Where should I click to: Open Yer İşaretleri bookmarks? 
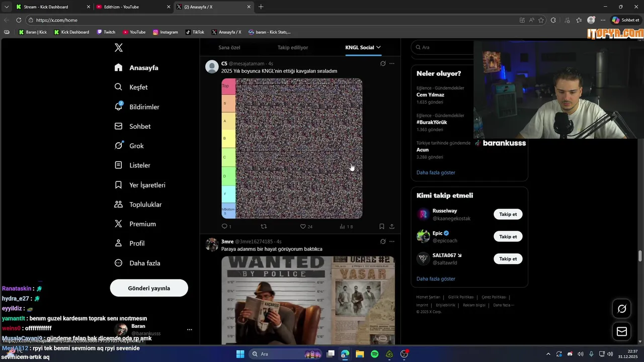pos(140,185)
